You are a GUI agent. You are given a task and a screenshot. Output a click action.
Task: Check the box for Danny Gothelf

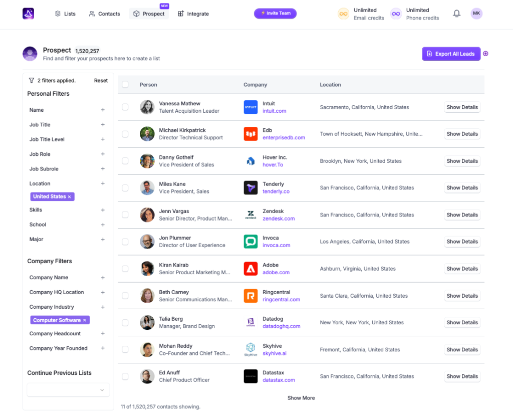coord(125,161)
